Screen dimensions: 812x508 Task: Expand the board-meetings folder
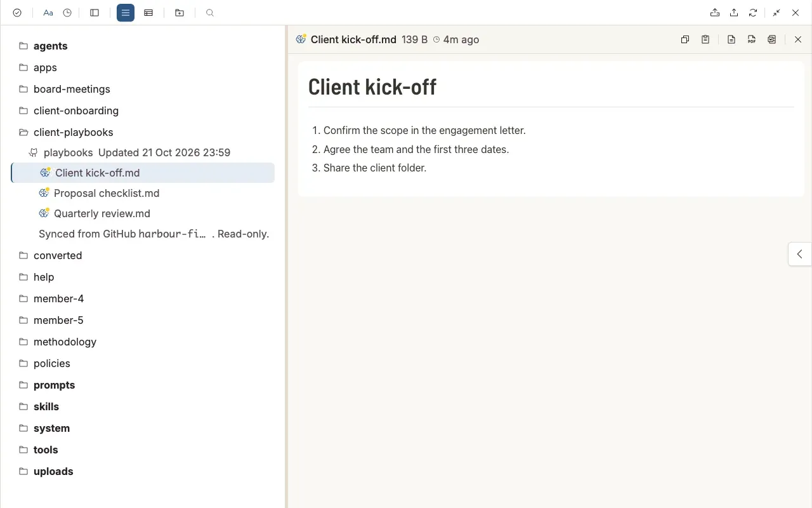click(143, 89)
